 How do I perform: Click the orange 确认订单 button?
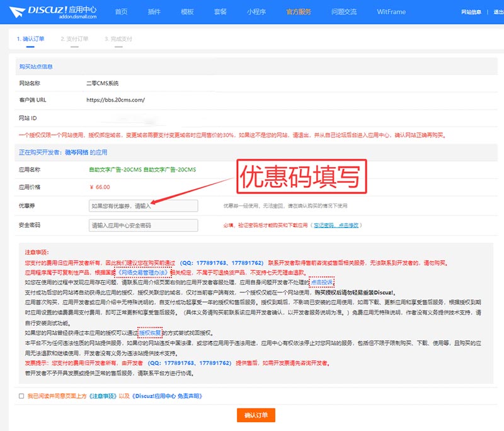pyautogui.click(x=256, y=415)
